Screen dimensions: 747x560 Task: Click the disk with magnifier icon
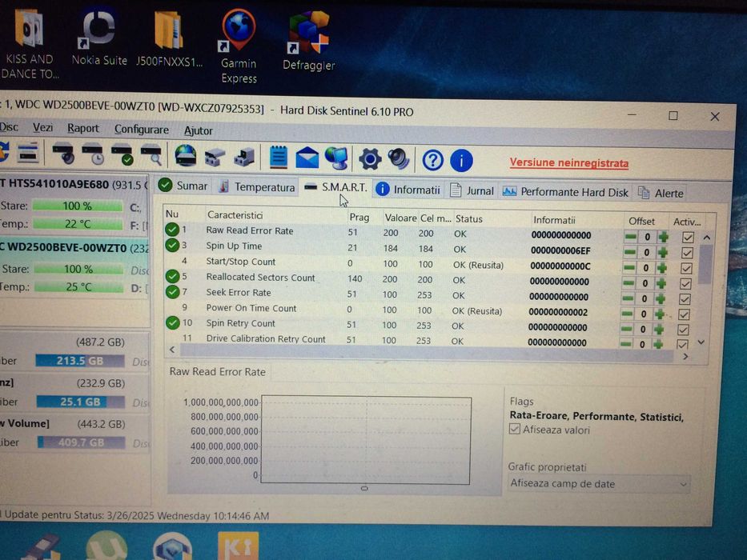(151, 154)
